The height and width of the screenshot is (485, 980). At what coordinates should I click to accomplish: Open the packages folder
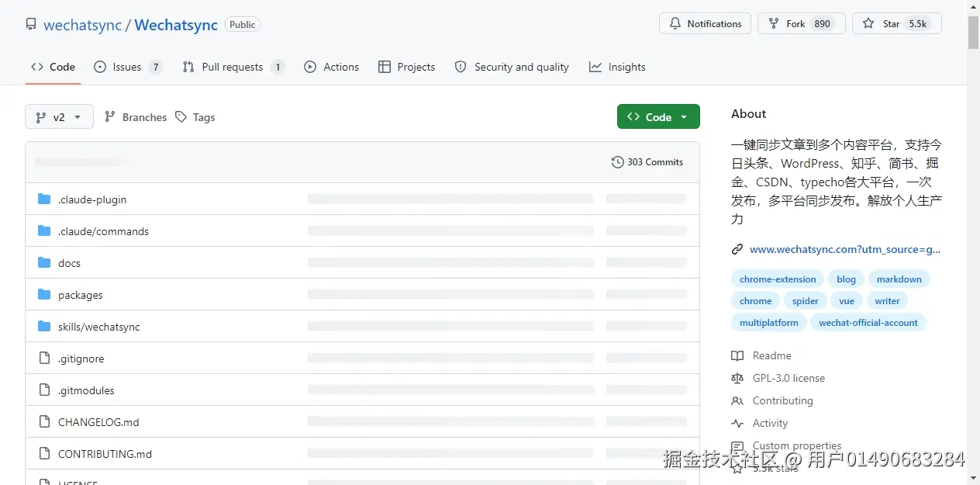click(x=80, y=295)
